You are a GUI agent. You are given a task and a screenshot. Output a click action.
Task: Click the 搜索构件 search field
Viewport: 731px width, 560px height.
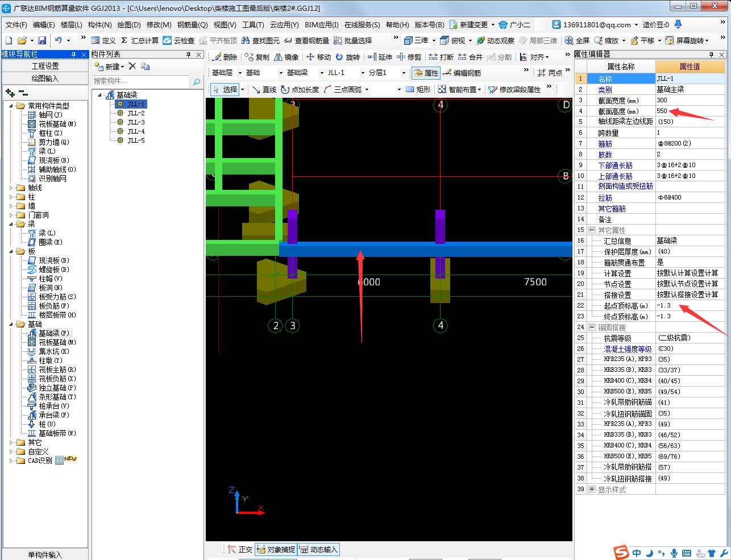[140, 81]
